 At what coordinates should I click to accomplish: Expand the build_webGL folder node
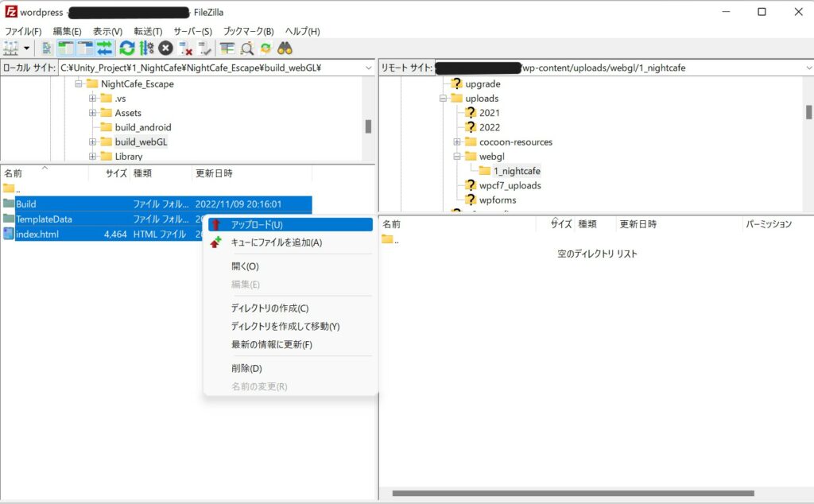click(x=92, y=142)
